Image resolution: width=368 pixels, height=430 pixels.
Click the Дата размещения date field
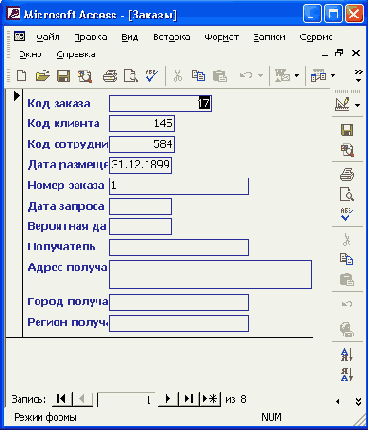click(x=140, y=165)
